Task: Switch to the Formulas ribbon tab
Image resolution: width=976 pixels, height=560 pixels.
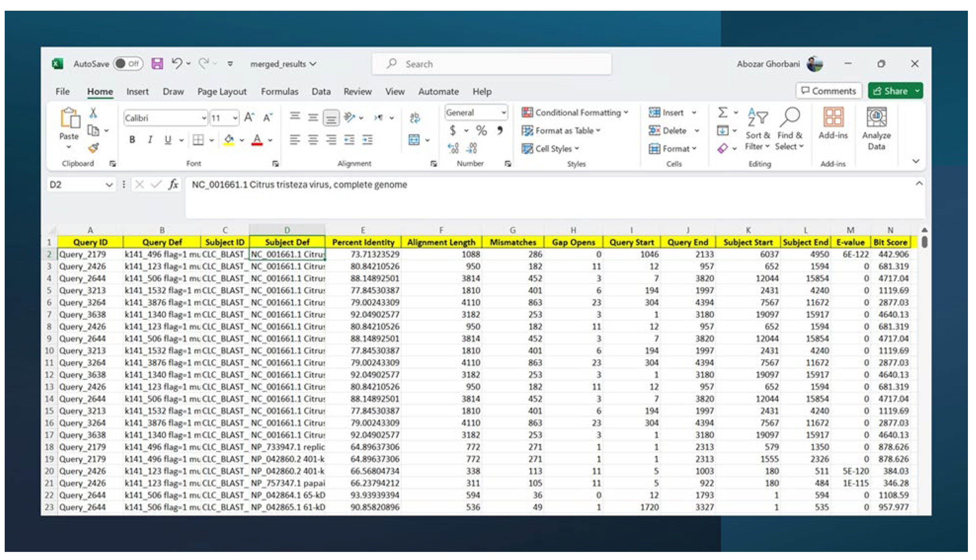Action: (x=280, y=92)
